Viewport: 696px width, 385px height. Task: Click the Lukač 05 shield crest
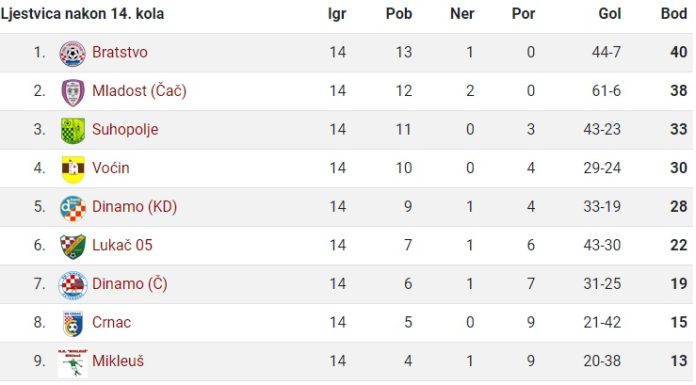point(73,246)
